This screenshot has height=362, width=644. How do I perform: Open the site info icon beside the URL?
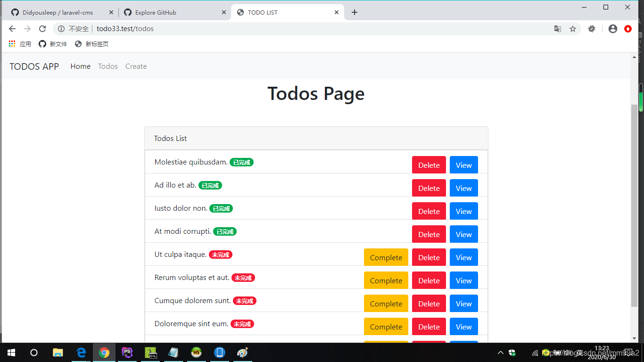[x=61, y=29]
